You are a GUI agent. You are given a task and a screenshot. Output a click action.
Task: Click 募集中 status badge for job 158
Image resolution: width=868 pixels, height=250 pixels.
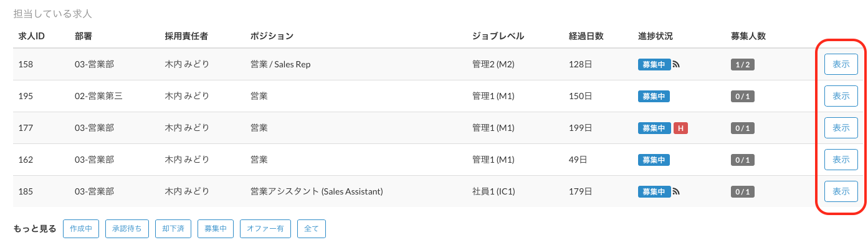pos(654,64)
